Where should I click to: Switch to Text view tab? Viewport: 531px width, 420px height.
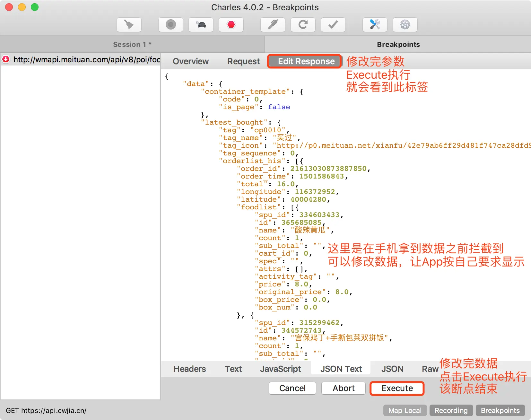(233, 369)
